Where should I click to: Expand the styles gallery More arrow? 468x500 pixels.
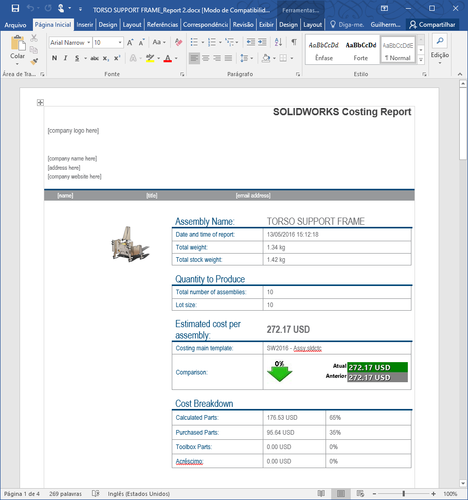pos(421,60)
